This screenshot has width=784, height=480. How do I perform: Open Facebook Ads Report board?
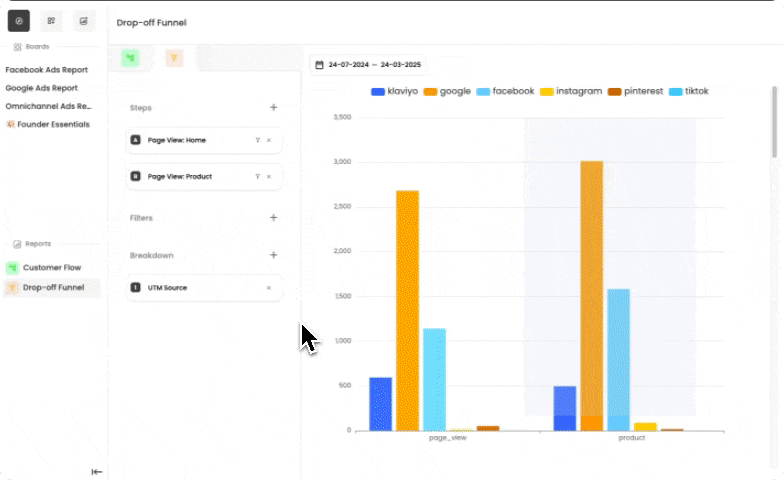46,70
